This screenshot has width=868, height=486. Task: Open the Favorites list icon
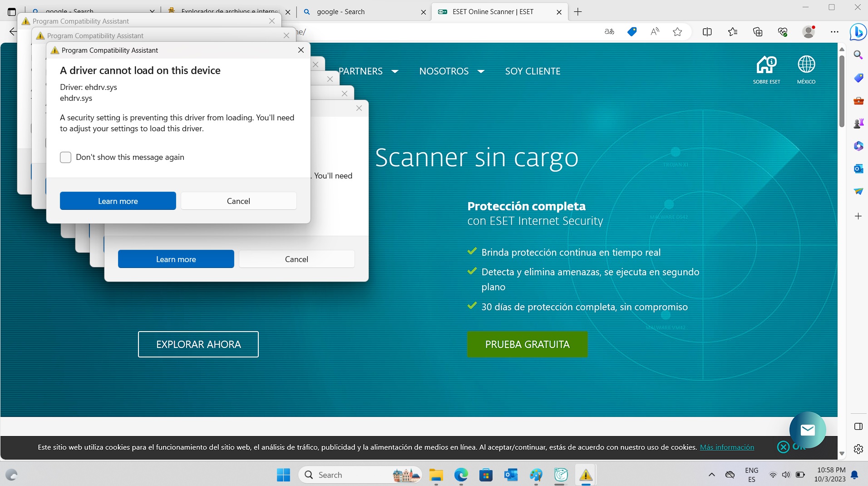(x=733, y=32)
